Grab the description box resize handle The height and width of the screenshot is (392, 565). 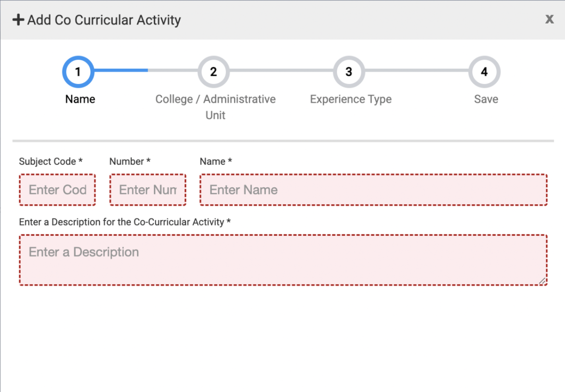542,281
